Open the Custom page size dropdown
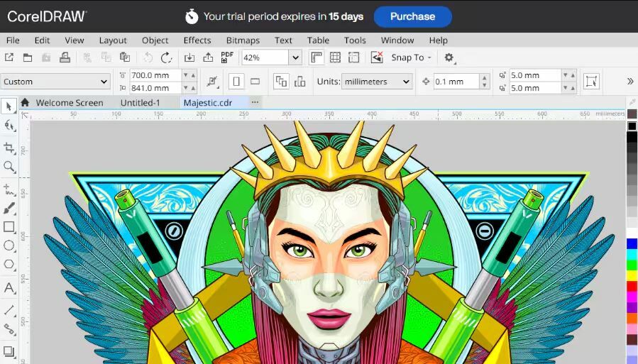Image resolution: width=638 pixels, height=364 pixels. 55,82
